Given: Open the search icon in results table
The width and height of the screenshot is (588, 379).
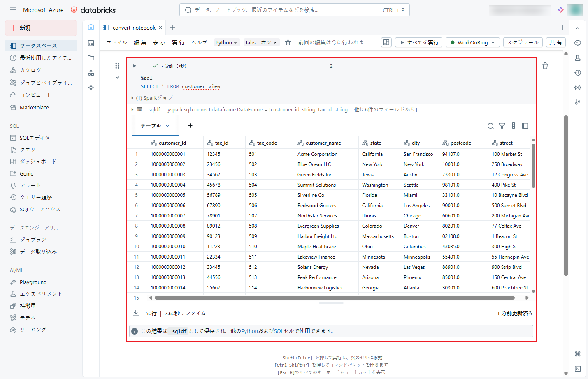Looking at the screenshot, I should [490, 126].
